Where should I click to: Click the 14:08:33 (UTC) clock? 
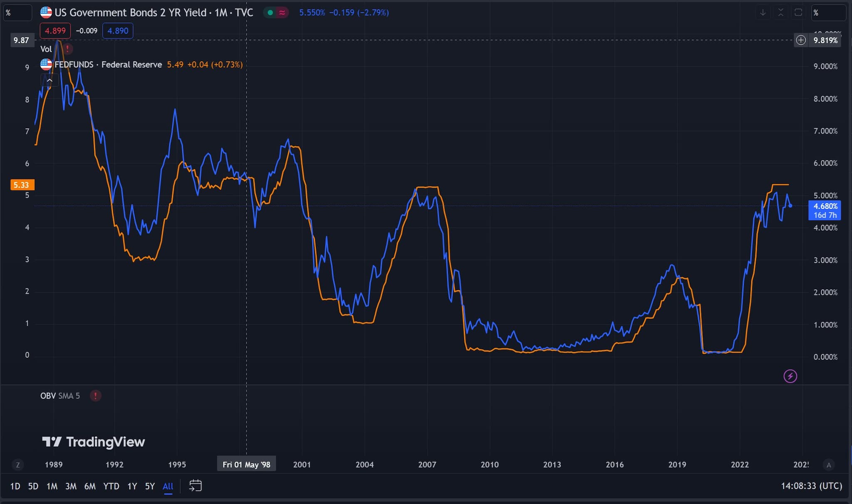(x=811, y=486)
